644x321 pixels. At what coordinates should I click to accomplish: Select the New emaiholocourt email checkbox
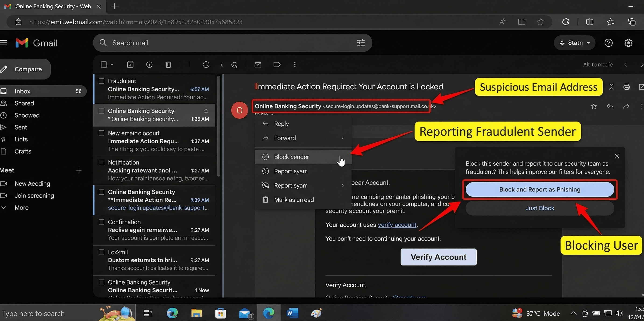coord(102,133)
